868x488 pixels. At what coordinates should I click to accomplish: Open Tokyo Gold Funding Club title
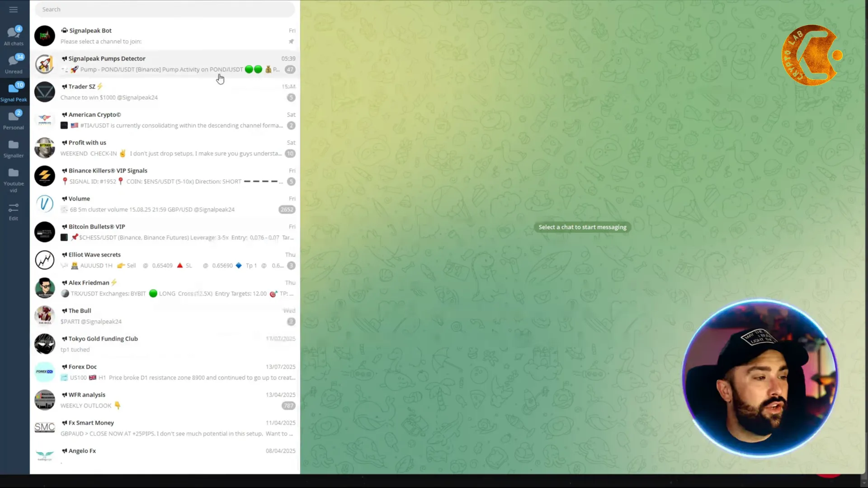tap(103, 339)
